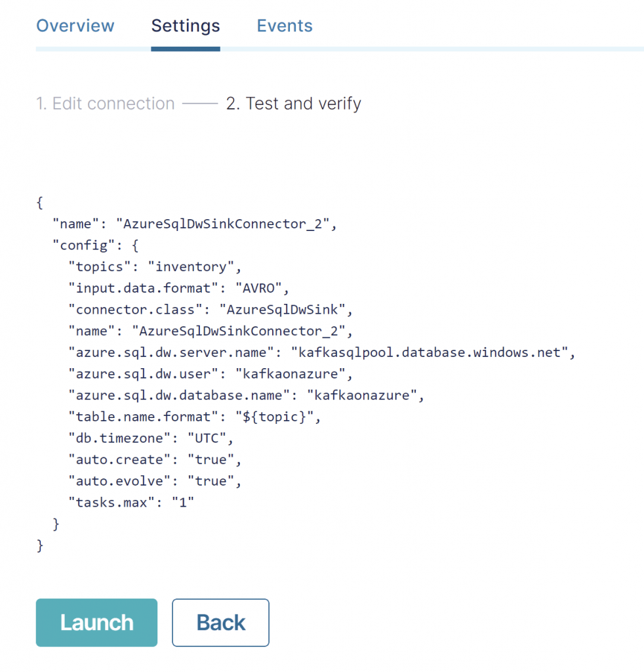The image size is (644, 672).
Task: Switch to the Overview tab
Action: [x=75, y=26]
